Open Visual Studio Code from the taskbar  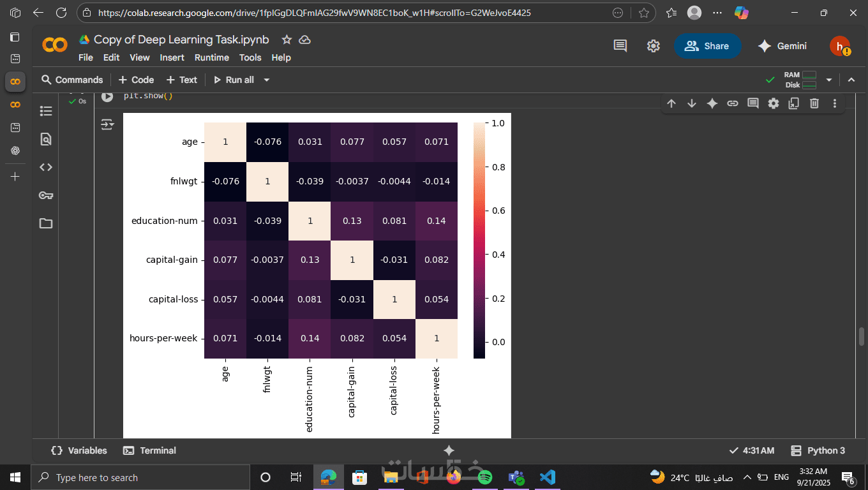tap(547, 477)
